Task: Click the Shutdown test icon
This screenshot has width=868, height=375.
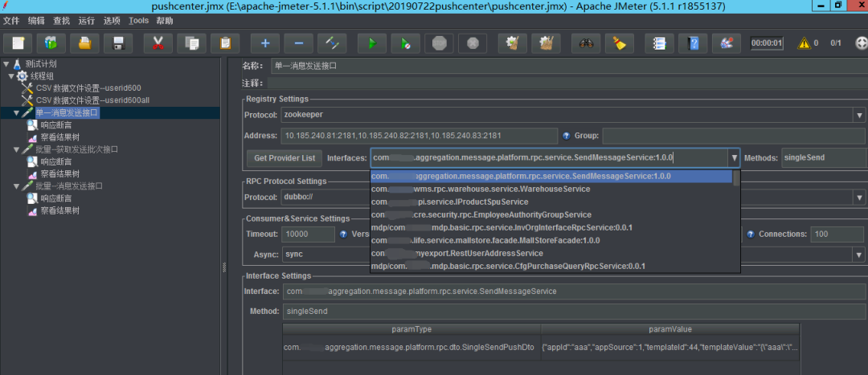Action: [x=473, y=43]
